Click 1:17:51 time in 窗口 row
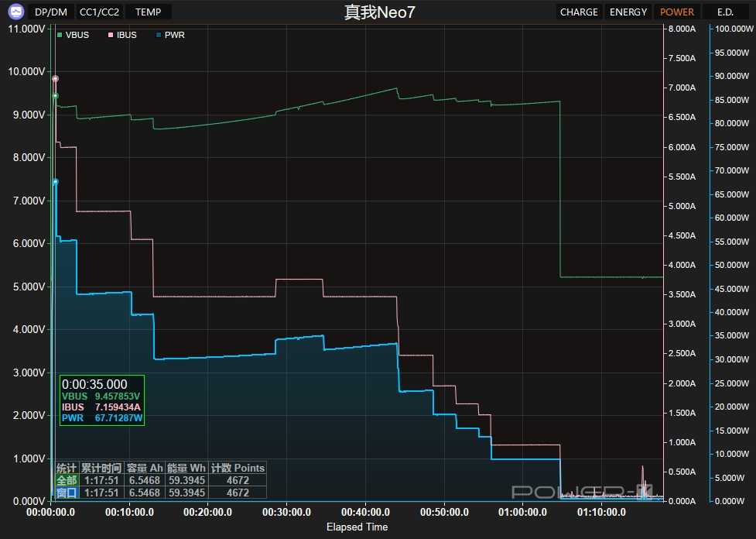This screenshot has width=756, height=539. click(101, 493)
